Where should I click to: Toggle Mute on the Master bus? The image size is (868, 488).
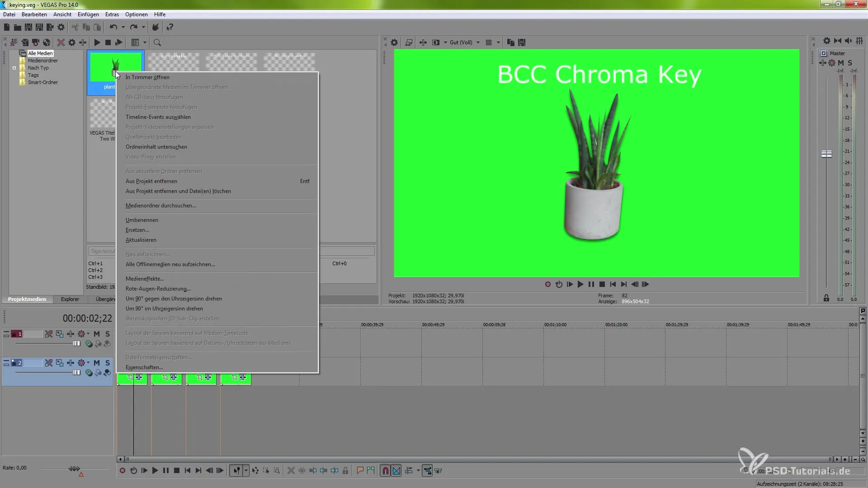(x=841, y=63)
